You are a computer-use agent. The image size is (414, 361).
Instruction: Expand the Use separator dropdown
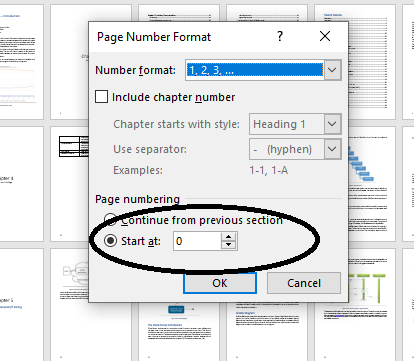pos(332,149)
